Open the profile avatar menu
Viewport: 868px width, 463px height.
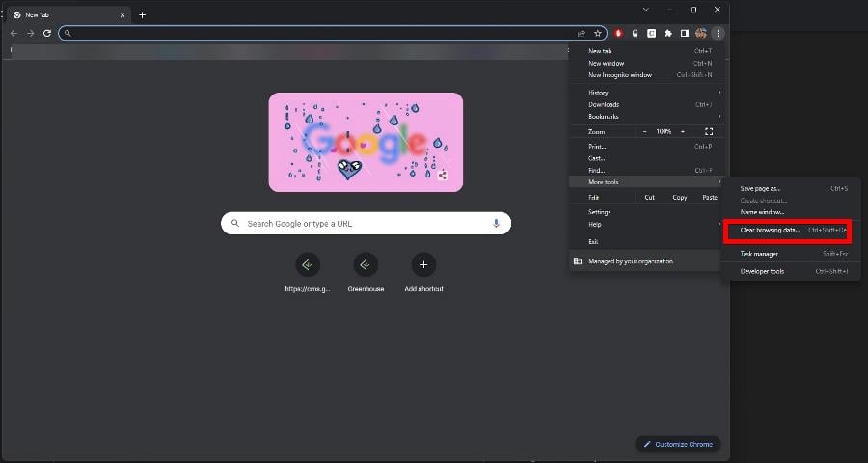click(701, 33)
